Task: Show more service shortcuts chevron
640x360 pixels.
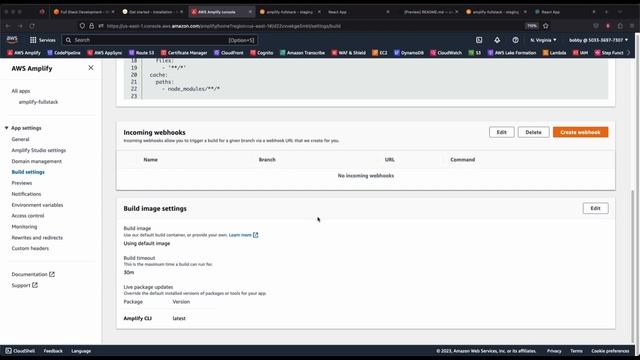Action: [x=629, y=53]
